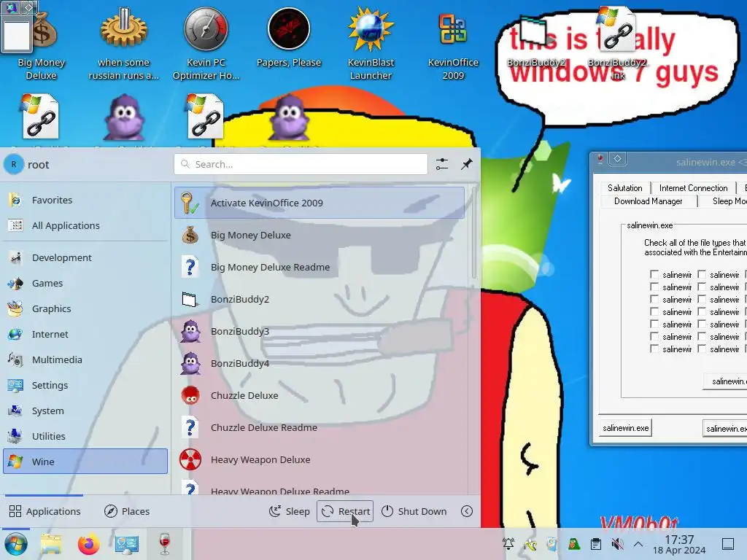
Task: Pin the application menu open
Action: [466, 164]
